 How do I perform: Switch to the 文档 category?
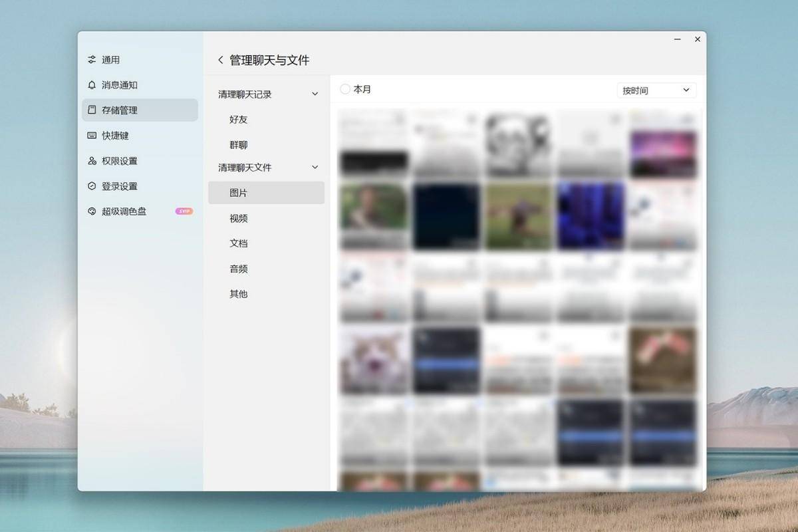(x=239, y=243)
